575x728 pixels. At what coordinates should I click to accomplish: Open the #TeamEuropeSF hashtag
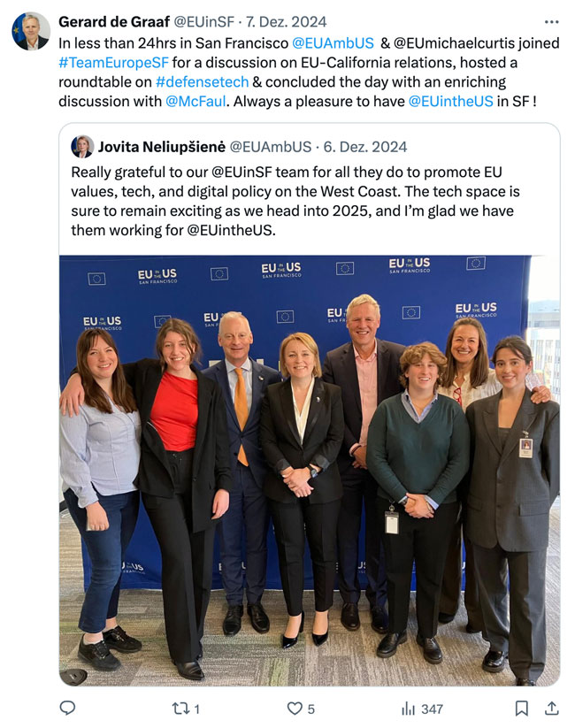114,63
